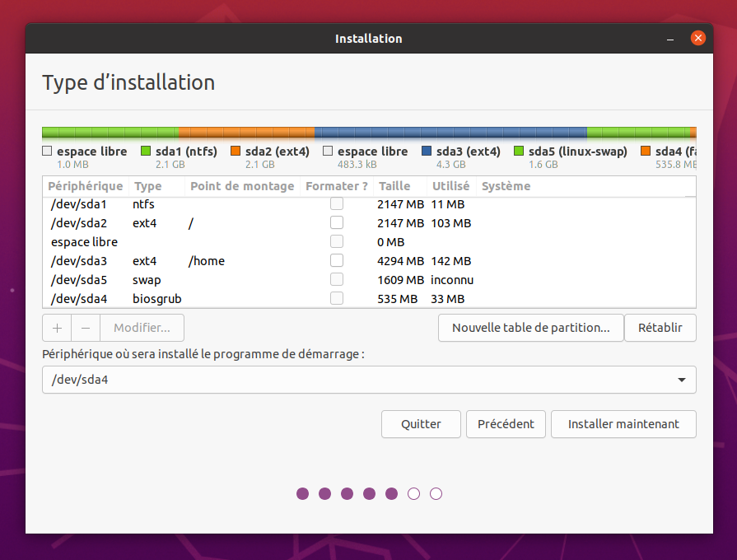
Task: Select the /dev/sda5 swap partition row
Action: [x=369, y=280]
